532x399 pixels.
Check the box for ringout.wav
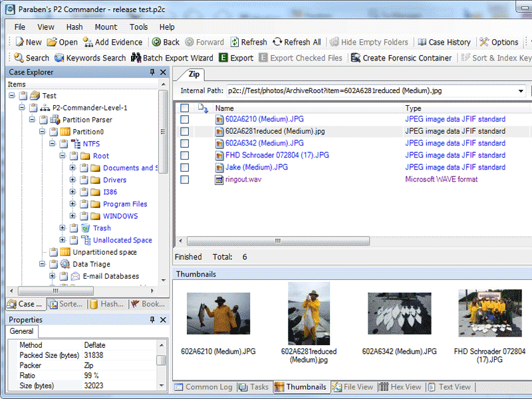pyautogui.click(x=185, y=180)
